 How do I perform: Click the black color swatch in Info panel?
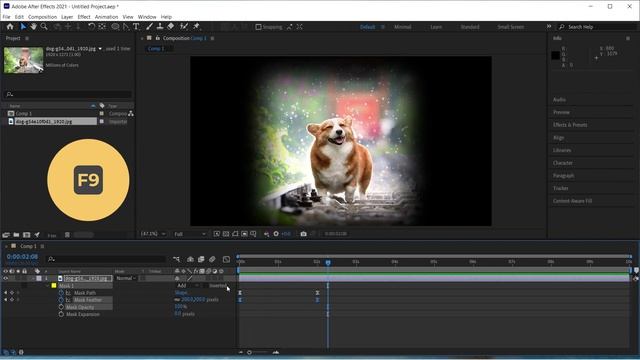[x=556, y=55]
